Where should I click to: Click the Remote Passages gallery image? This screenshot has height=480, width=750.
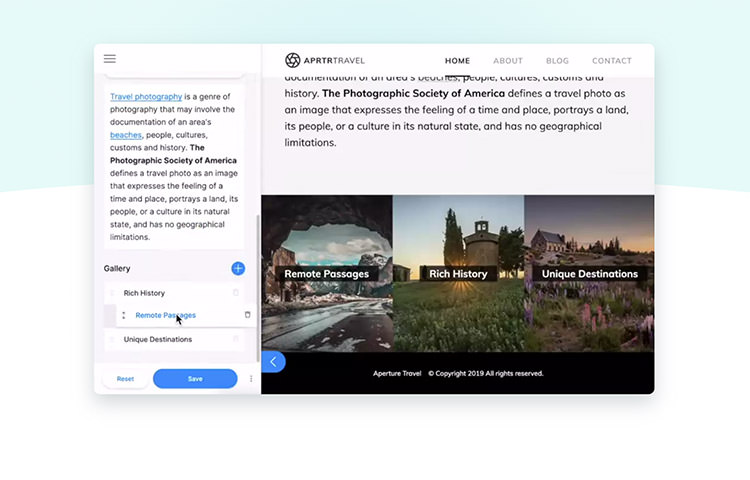pyautogui.click(x=326, y=273)
